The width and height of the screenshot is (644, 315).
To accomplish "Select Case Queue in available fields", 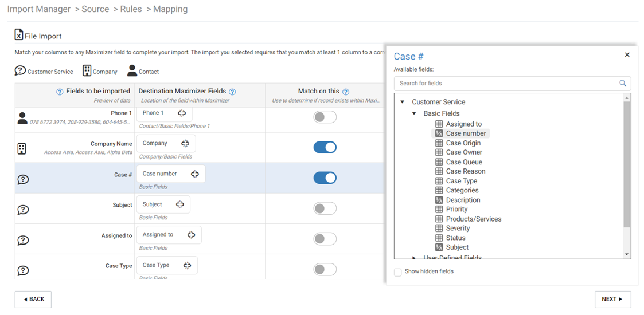I will coord(464,162).
